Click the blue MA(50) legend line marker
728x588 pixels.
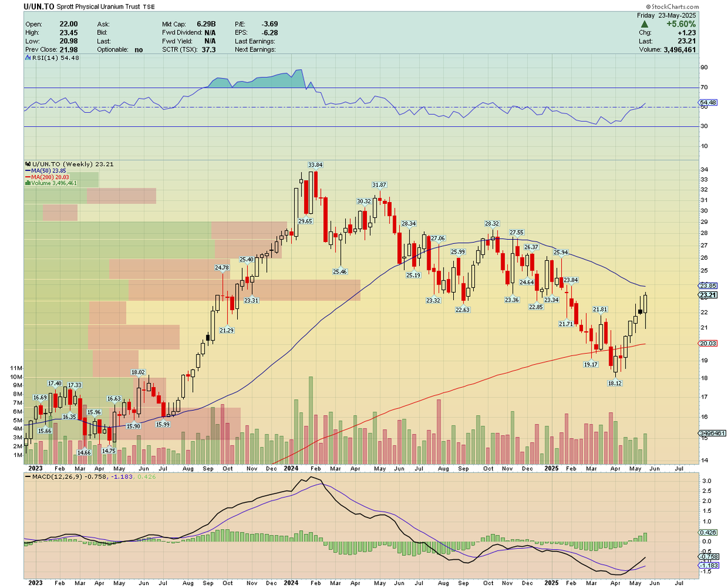pyautogui.click(x=27, y=171)
